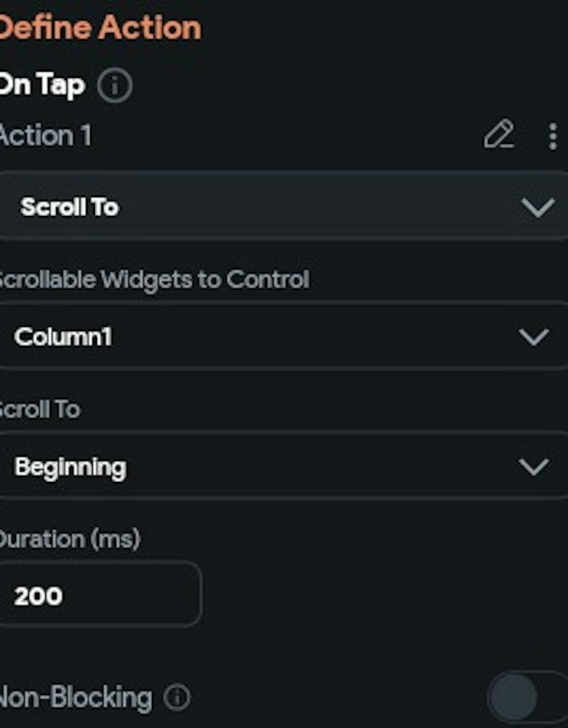Image resolution: width=568 pixels, height=728 pixels.
Task: Click the pencil edit icon for Action 1
Action: [499, 135]
